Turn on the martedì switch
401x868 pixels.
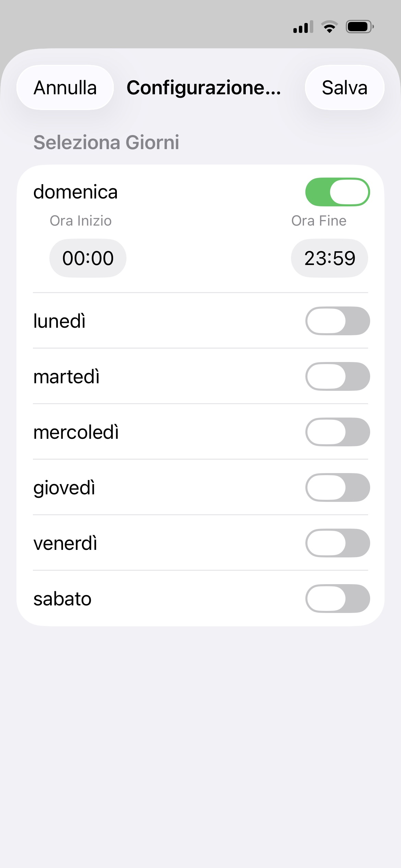[x=337, y=376]
